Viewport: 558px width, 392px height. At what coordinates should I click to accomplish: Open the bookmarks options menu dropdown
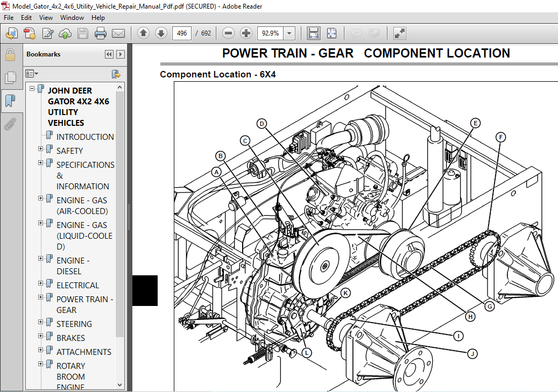click(x=32, y=74)
